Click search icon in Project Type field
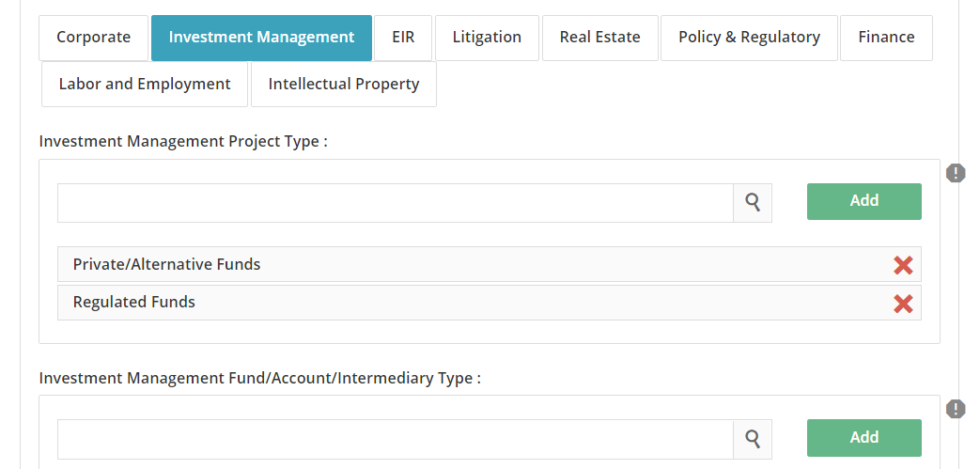Viewport: 980px width, 469px height. coord(753,202)
